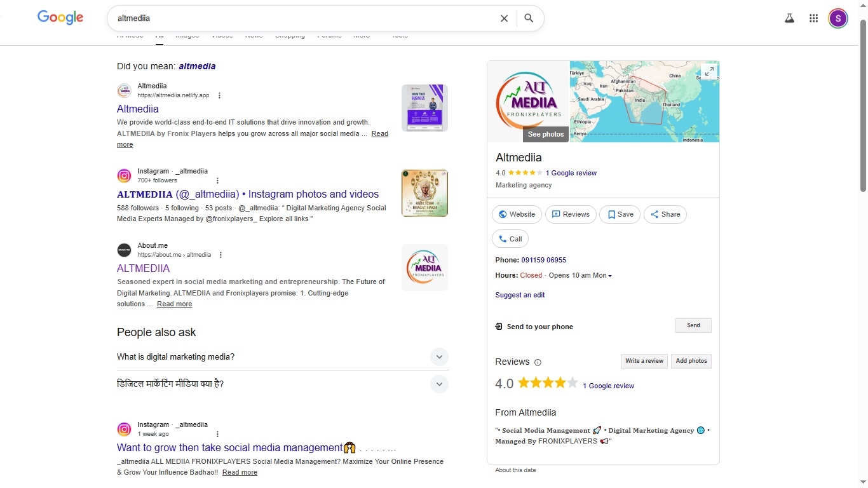
Task: Click the Send to your phone icon
Action: click(499, 327)
